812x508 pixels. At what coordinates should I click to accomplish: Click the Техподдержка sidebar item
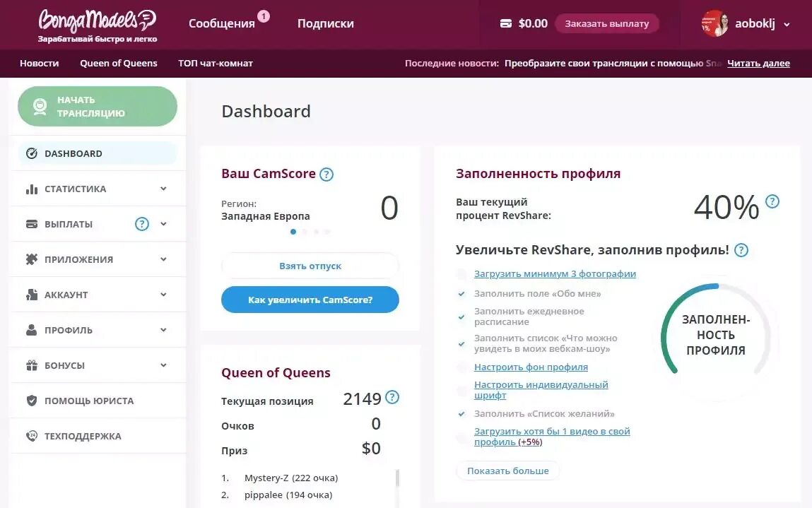coord(98,436)
